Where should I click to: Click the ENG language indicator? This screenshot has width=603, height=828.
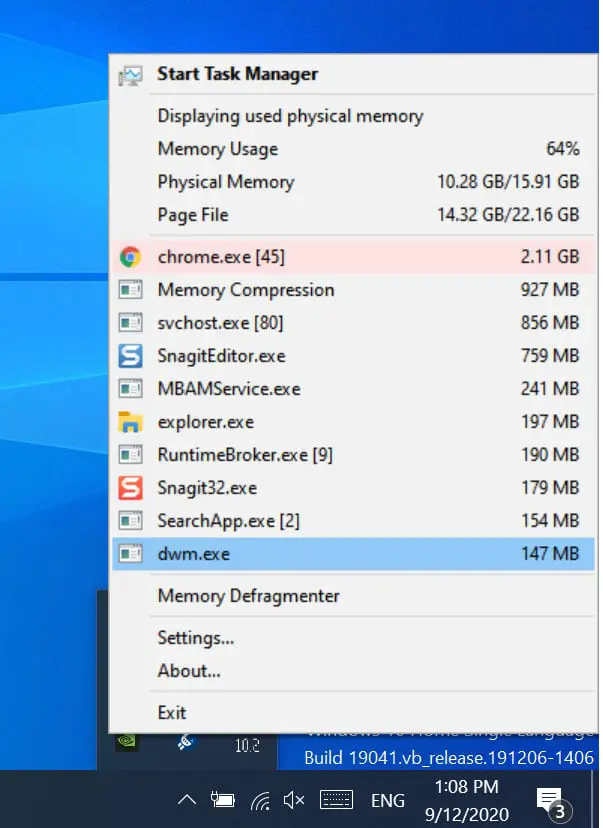click(388, 801)
